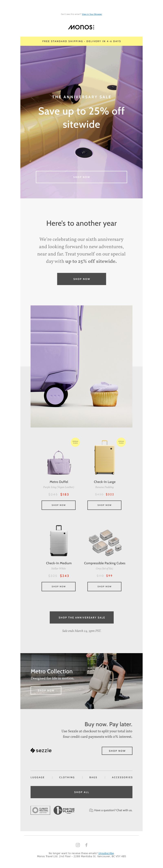Image resolution: width=163 pixels, height=868 pixels.
Task: Click the Instagram icon in footer
Action: tap(78, 845)
